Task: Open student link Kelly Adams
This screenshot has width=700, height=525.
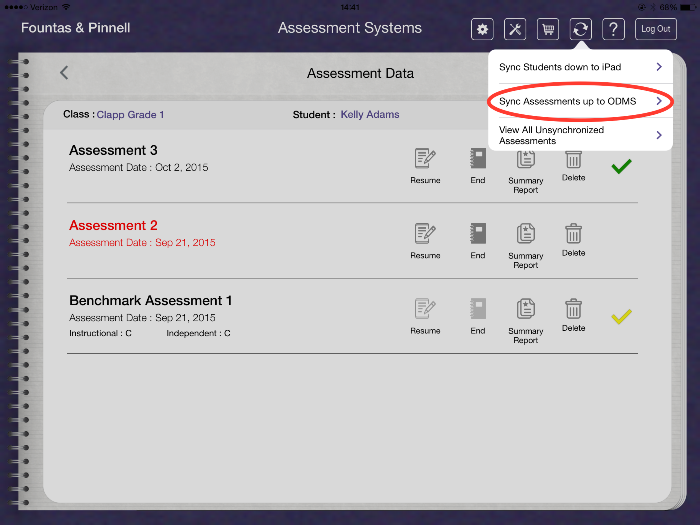Action: (370, 115)
